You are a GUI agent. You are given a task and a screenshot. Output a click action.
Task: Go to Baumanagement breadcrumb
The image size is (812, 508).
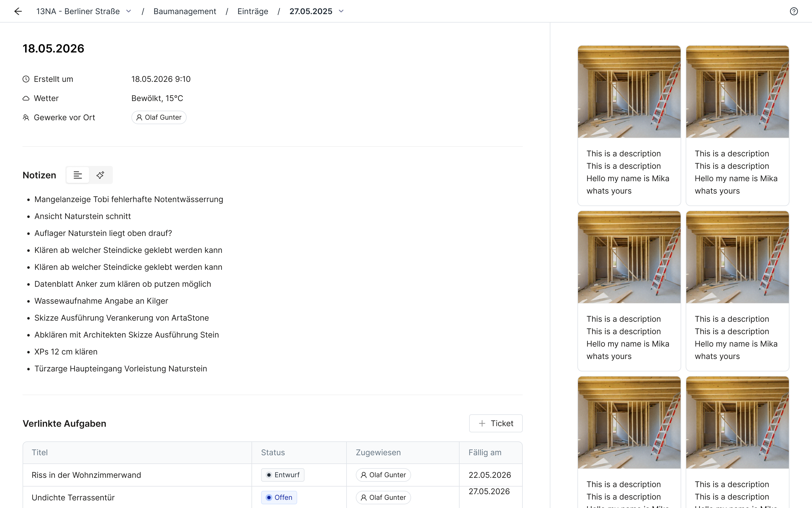185,11
